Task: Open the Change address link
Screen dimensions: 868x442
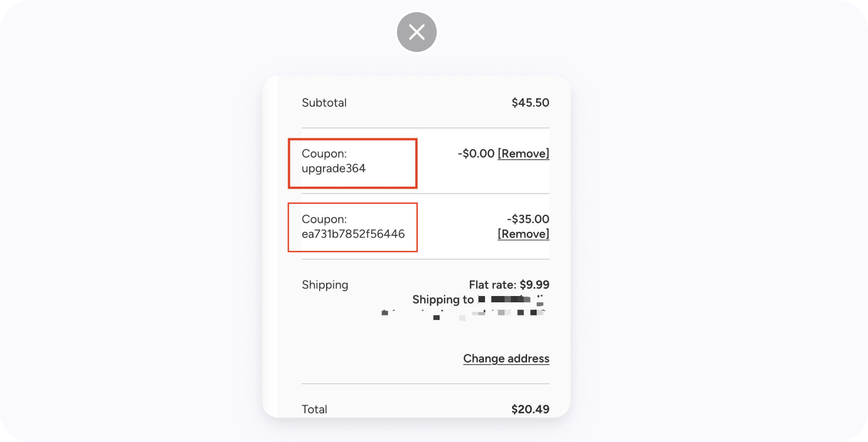Action: click(x=506, y=359)
